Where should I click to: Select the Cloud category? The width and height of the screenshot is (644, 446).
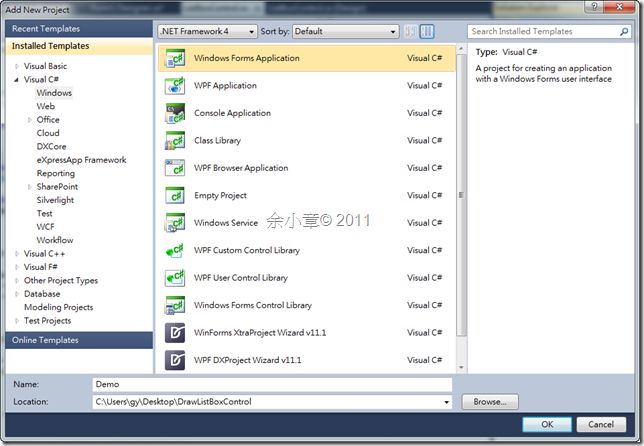tap(48, 133)
